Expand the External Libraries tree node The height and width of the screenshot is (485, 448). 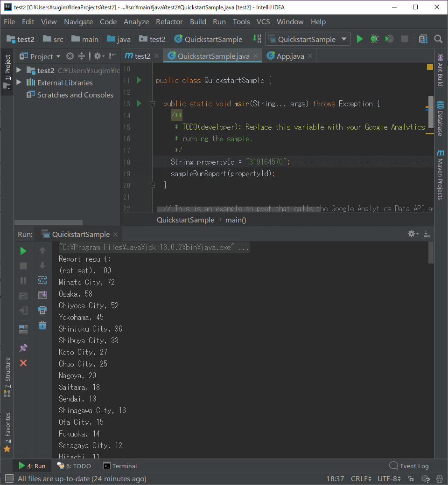click(19, 83)
